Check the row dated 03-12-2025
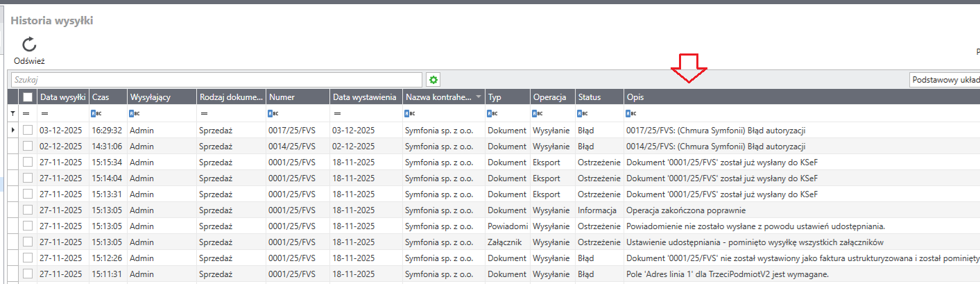The width and height of the screenshot is (980, 284). click(28, 130)
